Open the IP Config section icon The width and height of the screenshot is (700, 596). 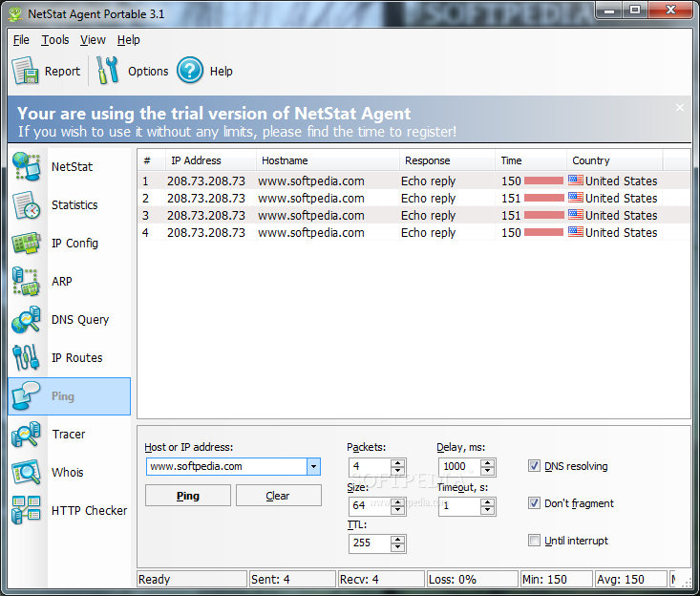[x=27, y=244]
